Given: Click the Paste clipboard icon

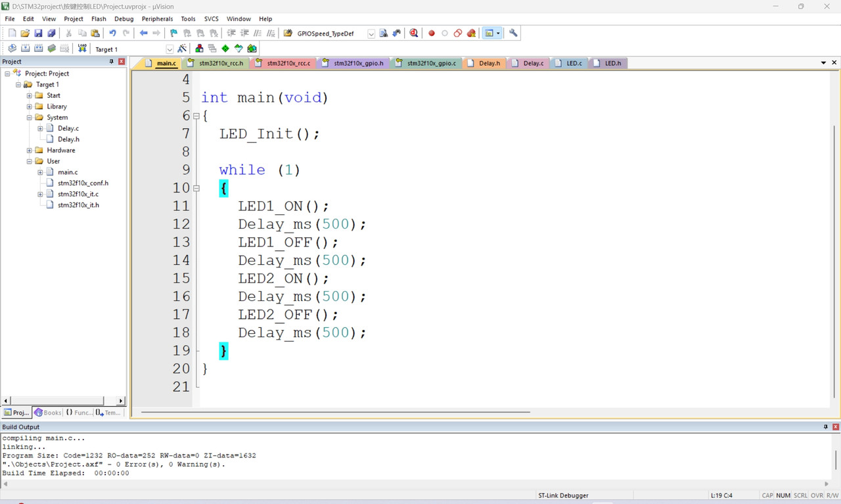Looking at the screenshot, I should pos(95,33).
